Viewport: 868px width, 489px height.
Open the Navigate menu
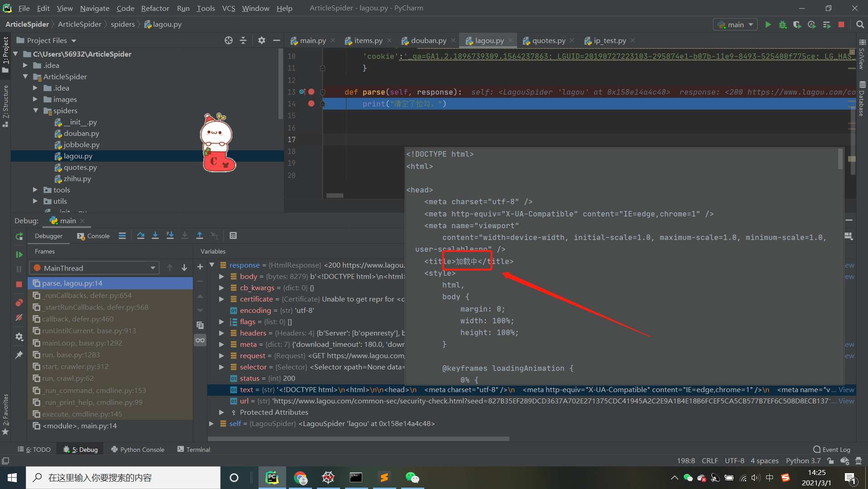[x=95, y=8]
